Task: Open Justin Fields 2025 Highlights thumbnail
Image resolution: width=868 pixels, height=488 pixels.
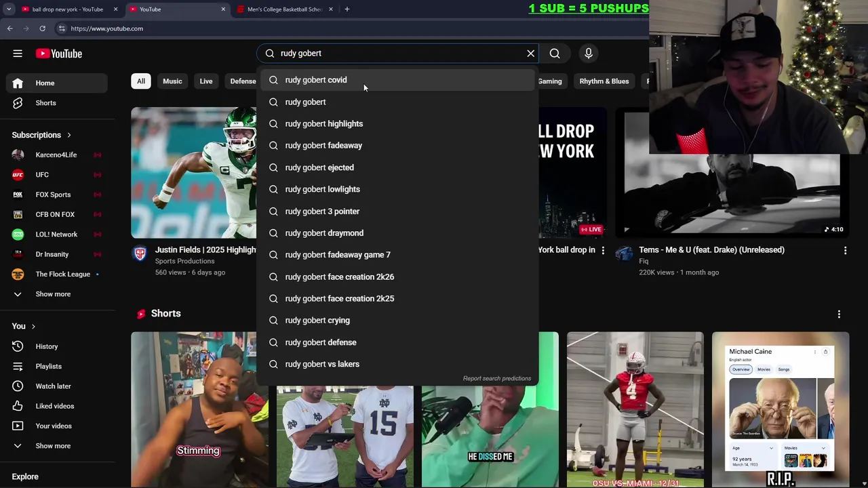Action: point(194,173)
